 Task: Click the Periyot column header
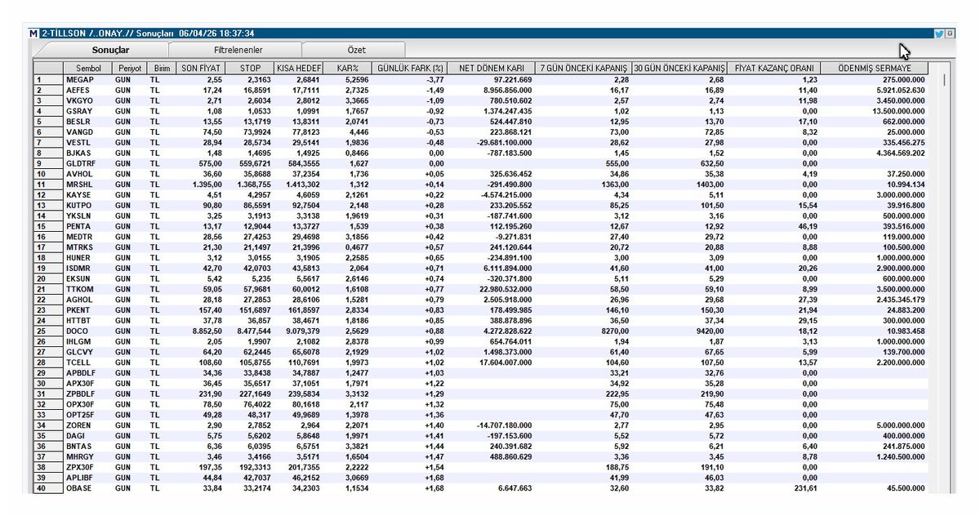point(129,69)
